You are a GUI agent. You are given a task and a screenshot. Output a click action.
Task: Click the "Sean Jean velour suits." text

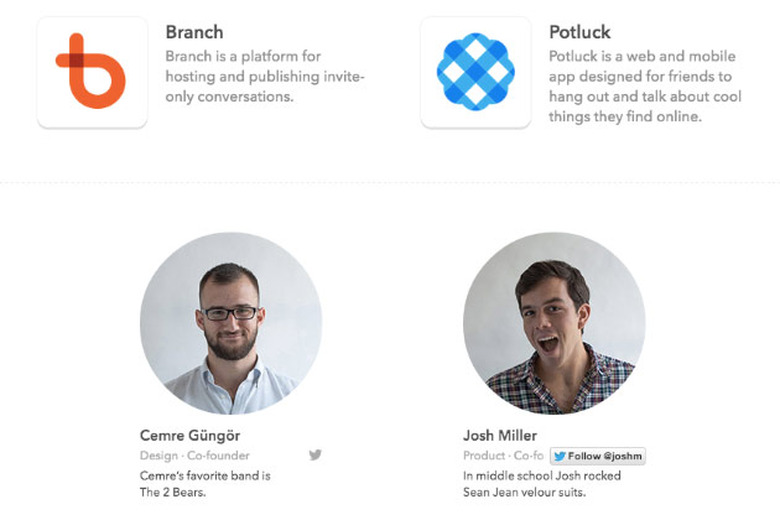point(526,492)
